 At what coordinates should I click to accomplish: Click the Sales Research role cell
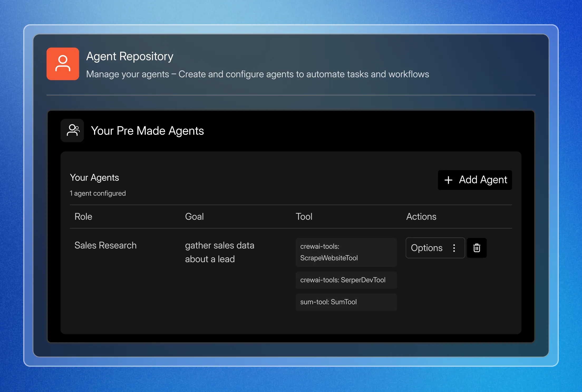point(105,245)
